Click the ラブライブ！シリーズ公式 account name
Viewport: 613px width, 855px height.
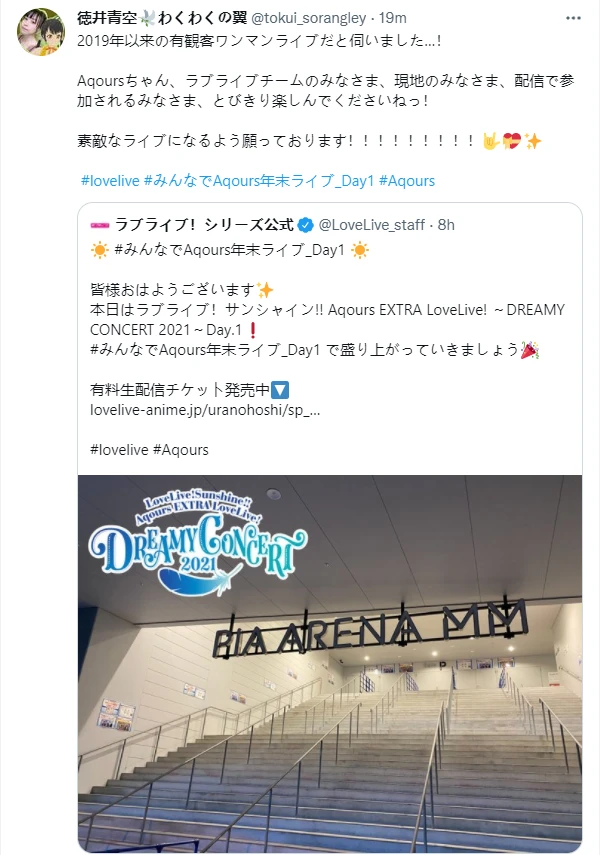pyautogui.click(x=205, y=225)
